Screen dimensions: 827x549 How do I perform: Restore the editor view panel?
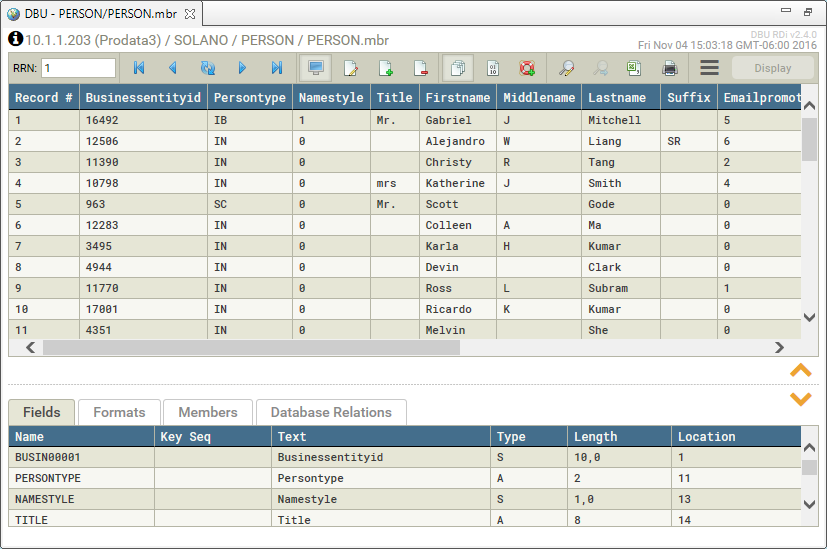[808, 12]
